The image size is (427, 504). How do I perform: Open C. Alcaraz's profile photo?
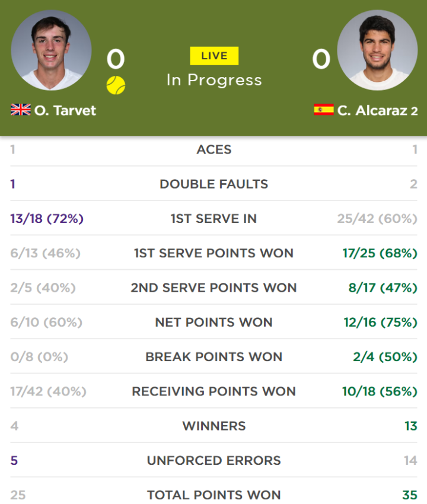click(377, 50)
